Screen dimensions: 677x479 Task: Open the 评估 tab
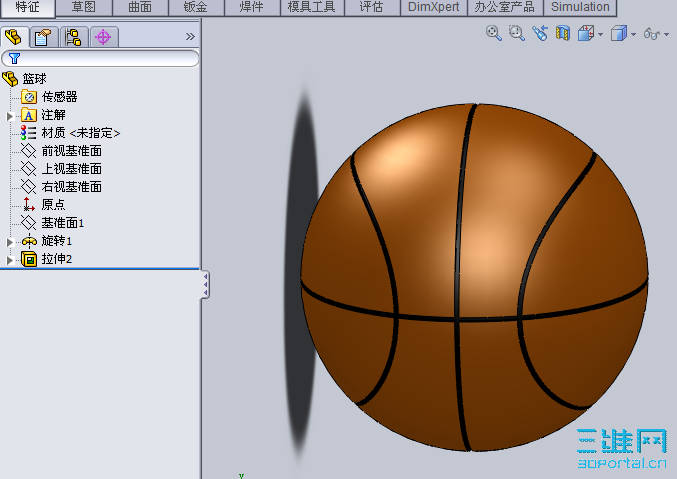pyautogui.click(x=372, y=7)
